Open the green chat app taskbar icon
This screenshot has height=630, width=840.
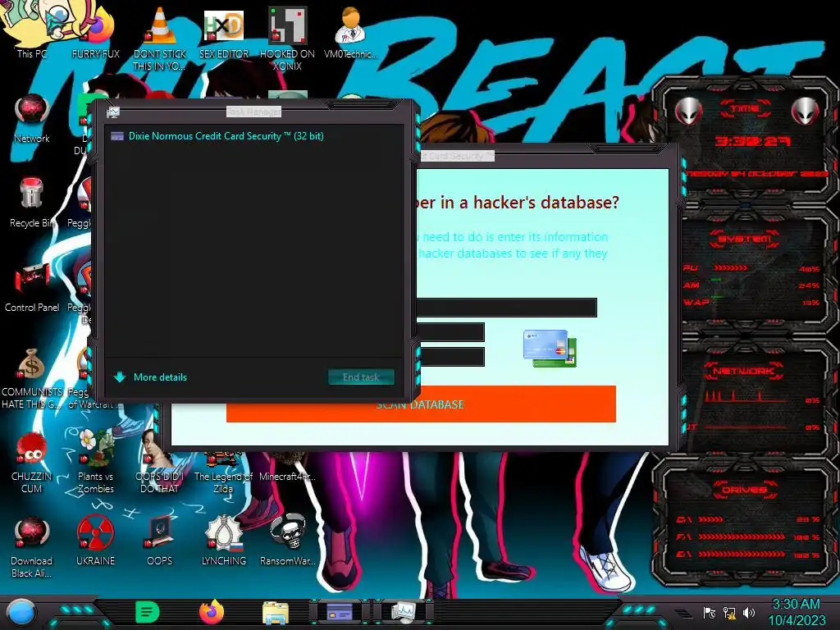click(148, 612)
